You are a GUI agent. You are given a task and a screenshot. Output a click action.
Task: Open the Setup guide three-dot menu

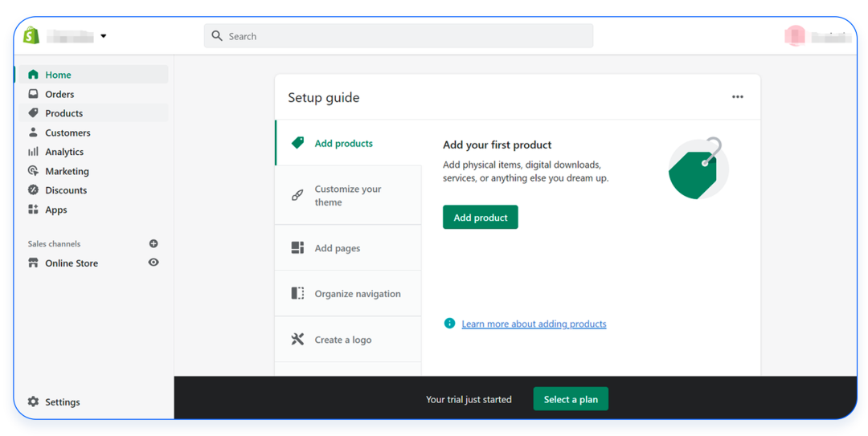(737, 97)
